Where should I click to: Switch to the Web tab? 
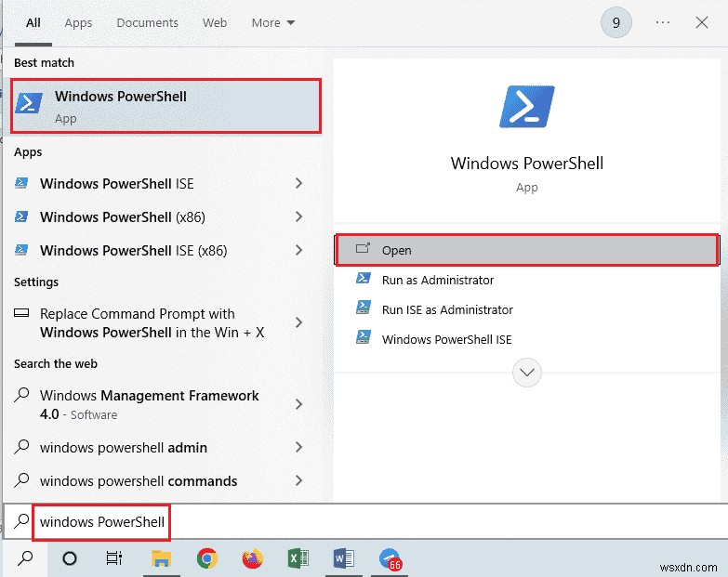(x=215, y=22)
